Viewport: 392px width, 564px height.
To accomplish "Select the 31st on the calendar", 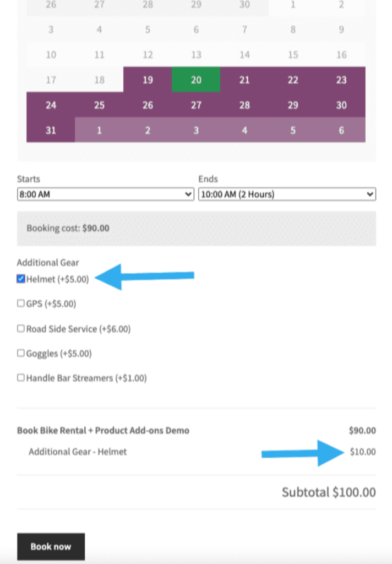I will coord(51,131).
